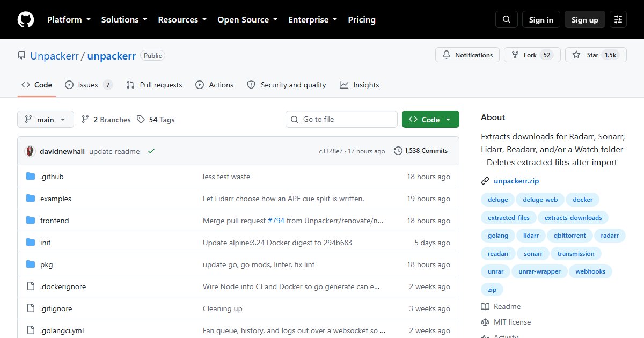This screenshot has width=644, height=338.
Task: Click the commit history clock icon
Action: coord(398,151)
